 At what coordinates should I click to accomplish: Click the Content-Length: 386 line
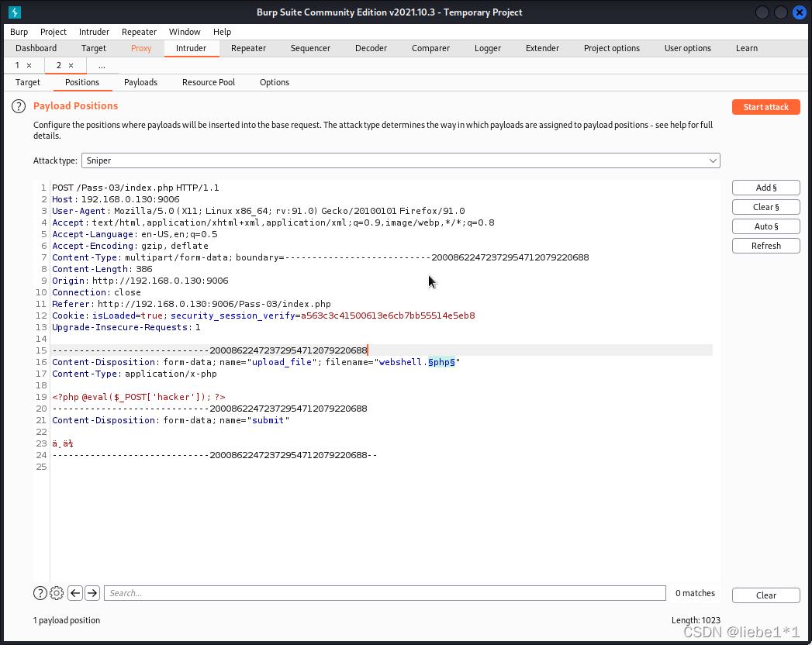[x=102, y=269]
